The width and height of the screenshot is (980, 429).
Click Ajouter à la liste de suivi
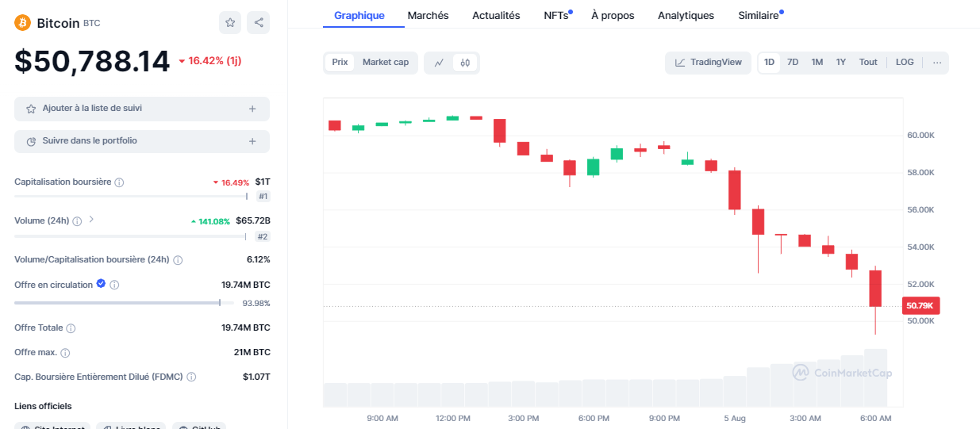point(142,109)
